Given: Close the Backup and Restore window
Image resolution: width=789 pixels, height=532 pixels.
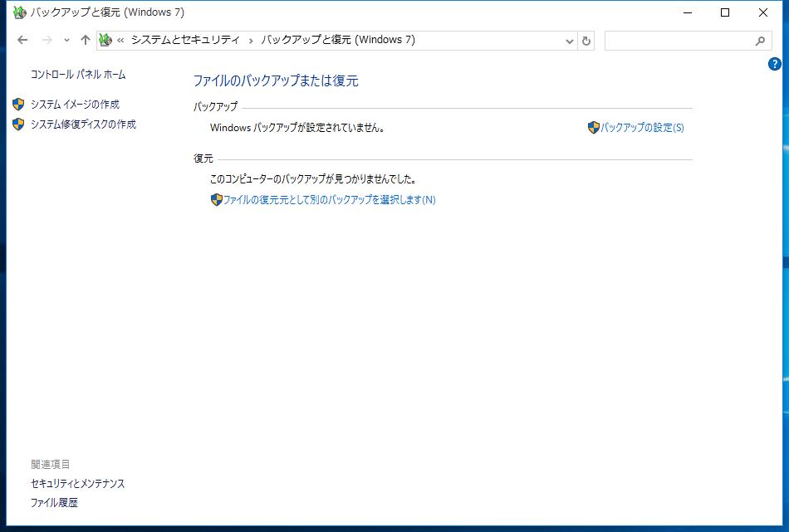Looking at the screenshot, I should 762,12.
